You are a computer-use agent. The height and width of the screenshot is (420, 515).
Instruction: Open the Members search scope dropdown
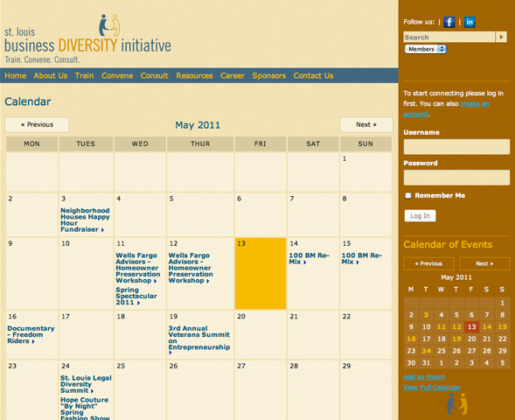[x=425, y=49]
